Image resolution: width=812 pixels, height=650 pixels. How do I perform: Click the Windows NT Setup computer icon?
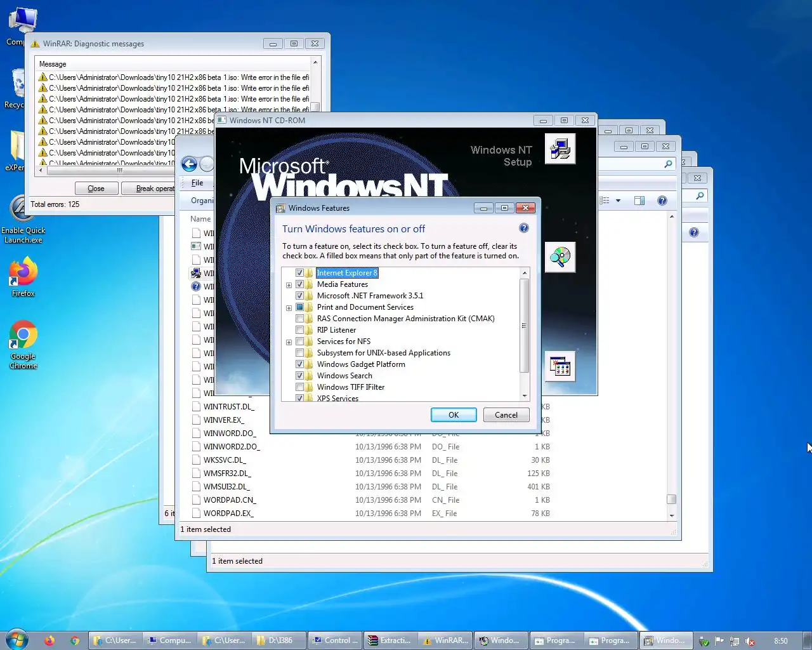[x=560, y=149]
